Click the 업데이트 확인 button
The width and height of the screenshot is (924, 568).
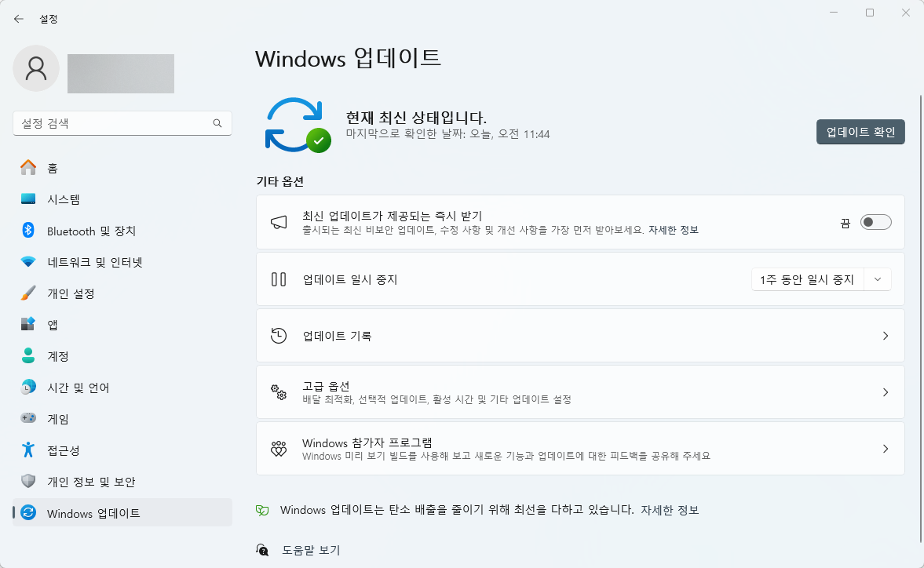tap(860, 132)
